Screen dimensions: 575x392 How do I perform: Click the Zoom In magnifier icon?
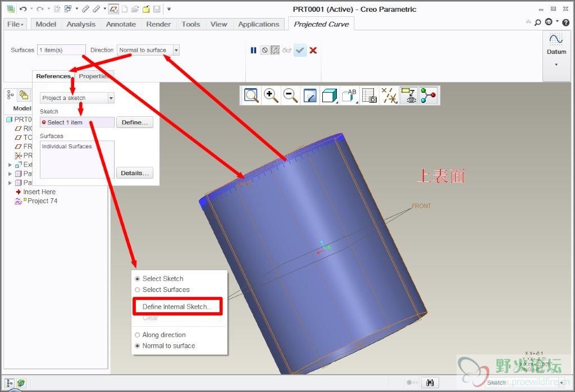pos(271,95)
